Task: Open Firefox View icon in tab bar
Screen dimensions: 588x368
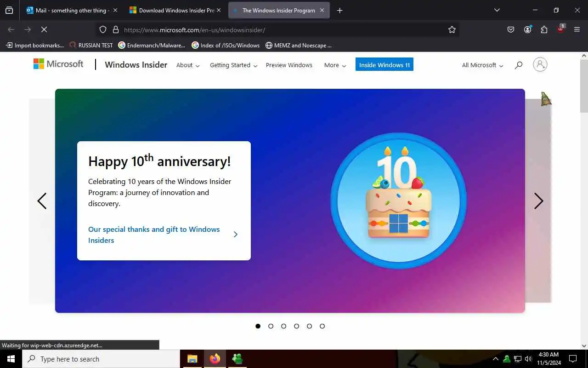Action: [x=9, y=10]
